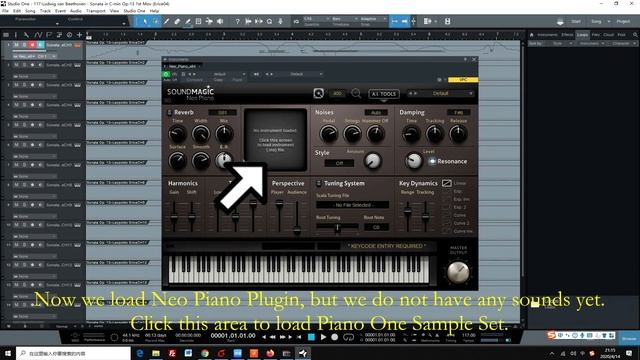Open the Edge icon in the Windows taskbar
Screen dimensions: 640x360
tap(140, 353)
